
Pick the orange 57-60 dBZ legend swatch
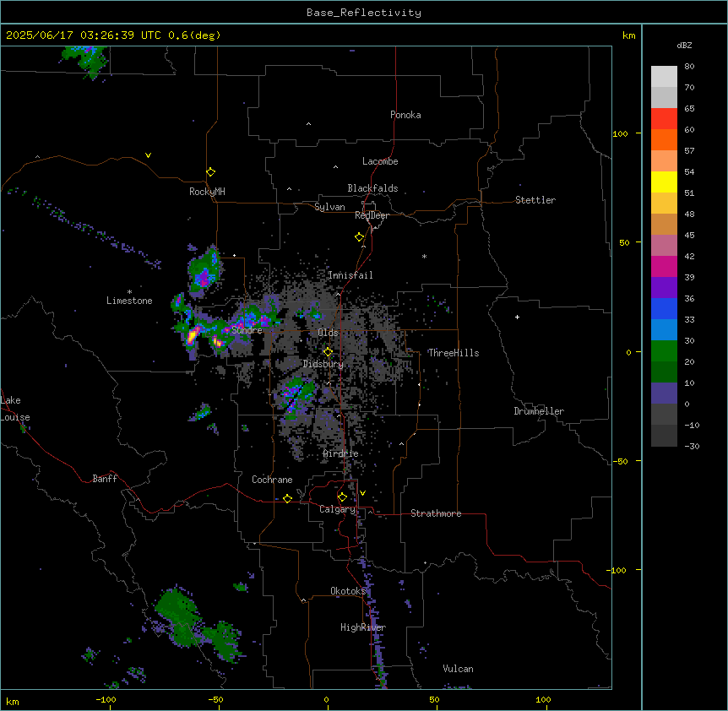point(664,139)
